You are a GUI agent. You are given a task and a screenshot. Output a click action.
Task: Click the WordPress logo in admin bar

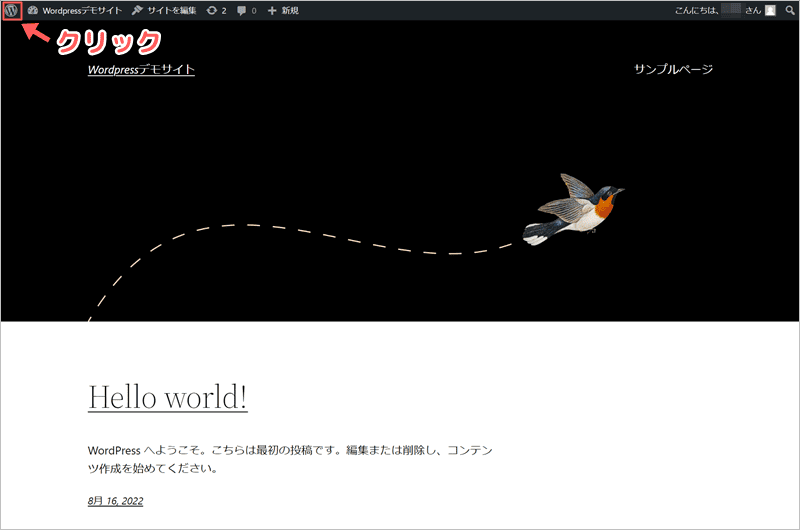click(12, 10)
